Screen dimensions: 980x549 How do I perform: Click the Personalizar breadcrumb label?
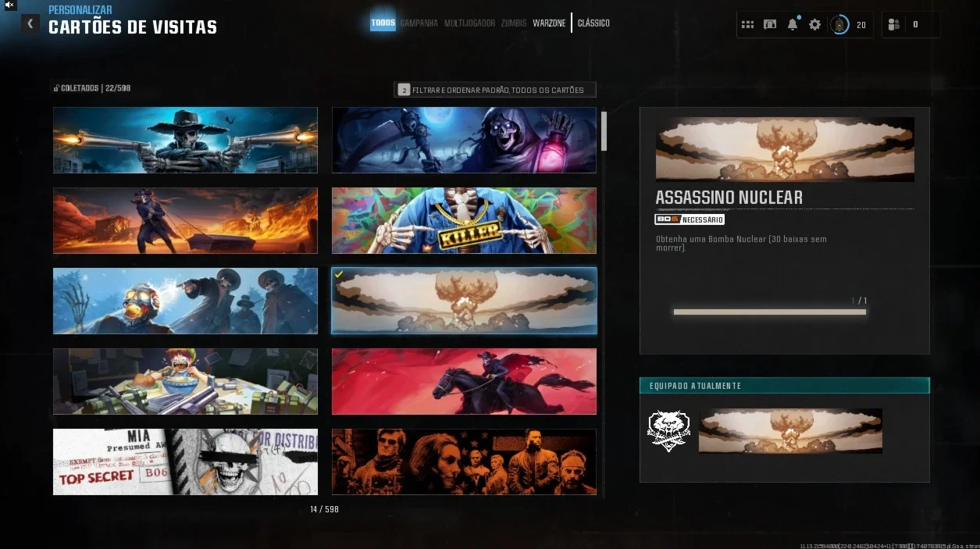(x=80, y=10)
